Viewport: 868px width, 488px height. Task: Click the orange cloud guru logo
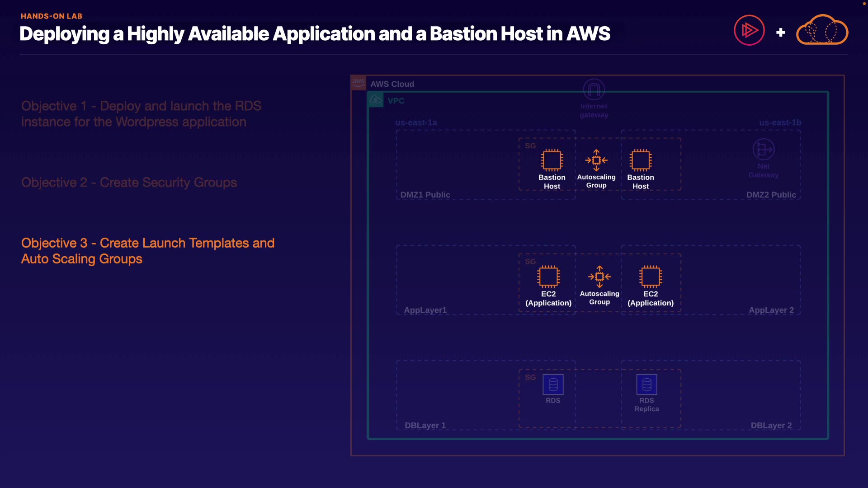[x=822, y=30]
